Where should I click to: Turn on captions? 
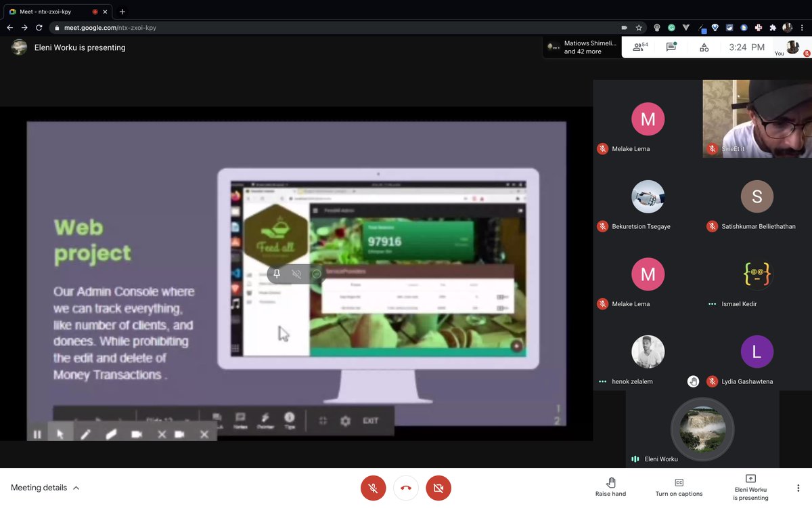[679, 487]
